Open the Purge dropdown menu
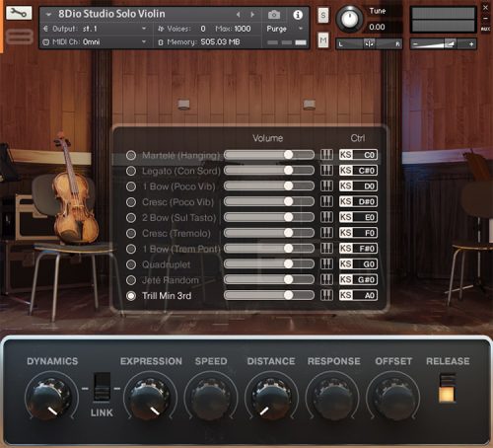 pyautogui.click(x=285, y=29)
